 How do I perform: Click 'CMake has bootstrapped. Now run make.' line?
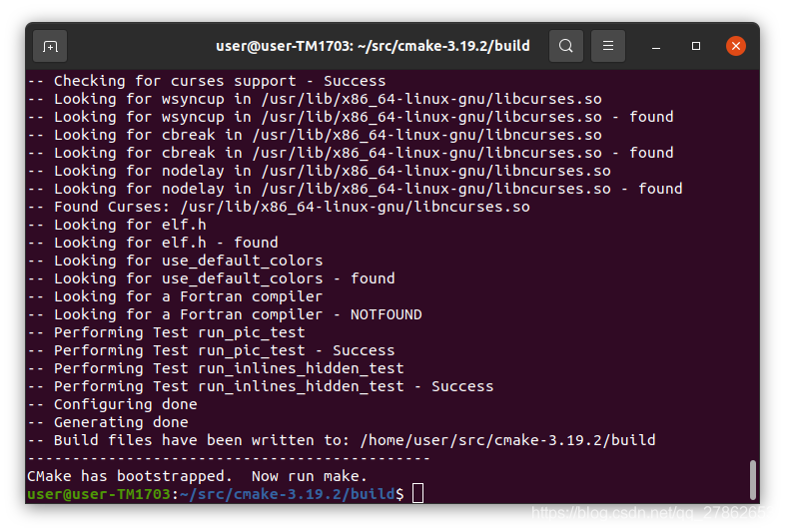[x=198, y=476]
